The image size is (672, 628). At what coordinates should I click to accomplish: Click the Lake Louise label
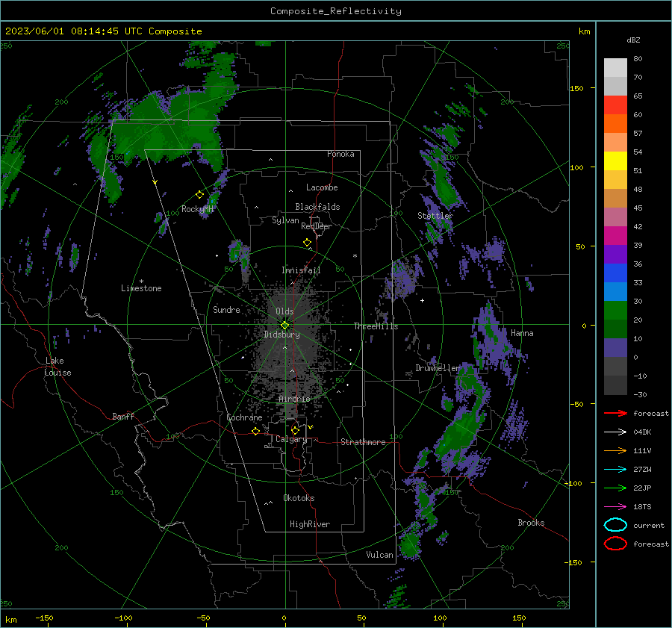point(57,367)
